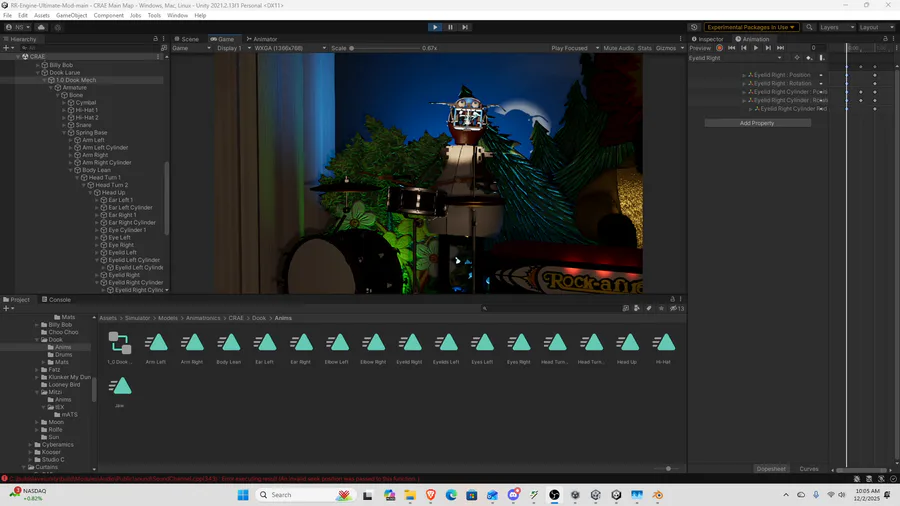Screen dimensions: 900x506
Task: Toggle filter by selection in Animation
Action: (x=797, y=58)
